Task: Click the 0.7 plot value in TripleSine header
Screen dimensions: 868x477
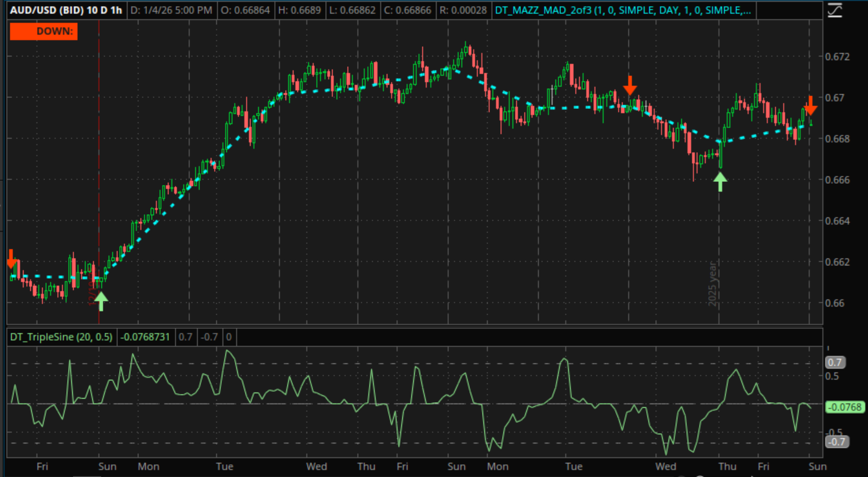Action: 185,336
